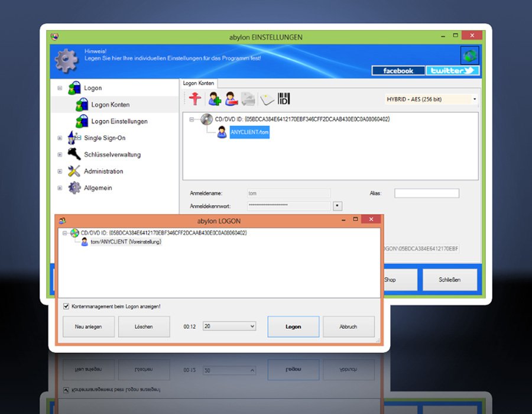The image size is (532, 414).
Task: Click the Neu anlegen button
Action: [x=89, y=326]
